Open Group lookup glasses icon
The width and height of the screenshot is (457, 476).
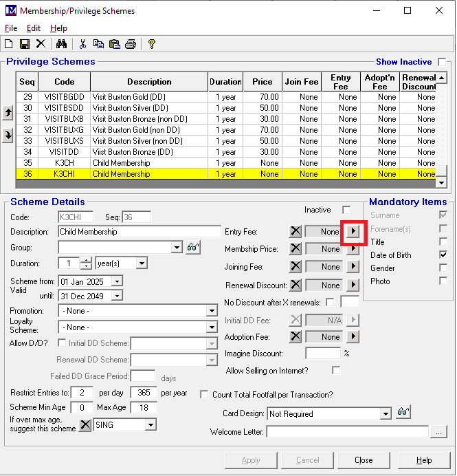point(192,248)
